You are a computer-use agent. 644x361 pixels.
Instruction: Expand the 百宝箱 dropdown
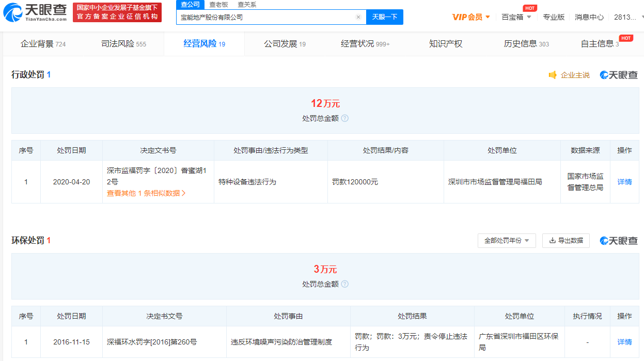pyautogui.click(x=516, y=17)
